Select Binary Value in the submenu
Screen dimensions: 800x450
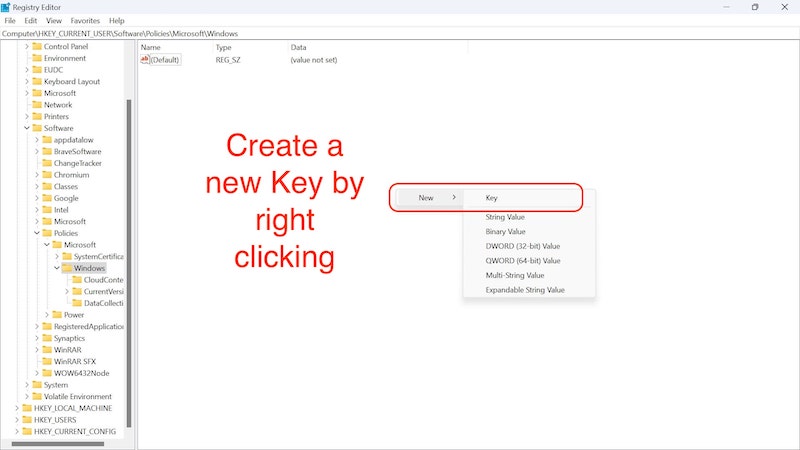(505, 232)
